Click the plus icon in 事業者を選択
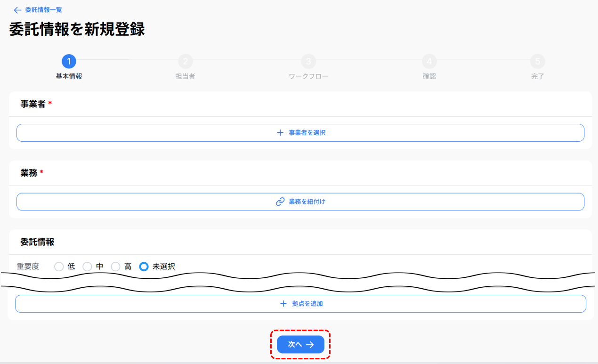598x364 pixels. coord(280,133)
